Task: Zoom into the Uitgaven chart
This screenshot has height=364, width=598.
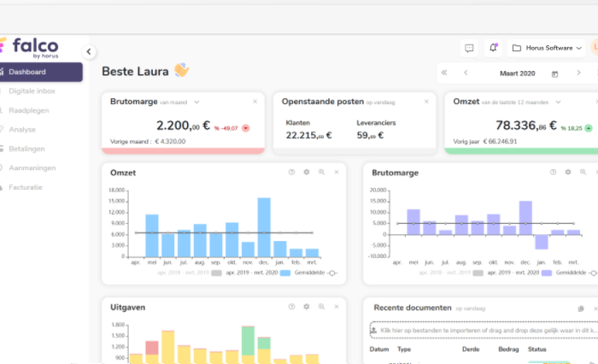Action: pyautogui.click(x=321, y=307)
